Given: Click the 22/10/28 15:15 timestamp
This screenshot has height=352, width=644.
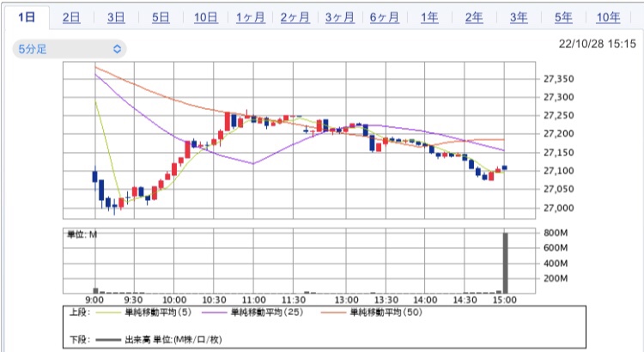Looking at the screenshot, I should point(597,44).
